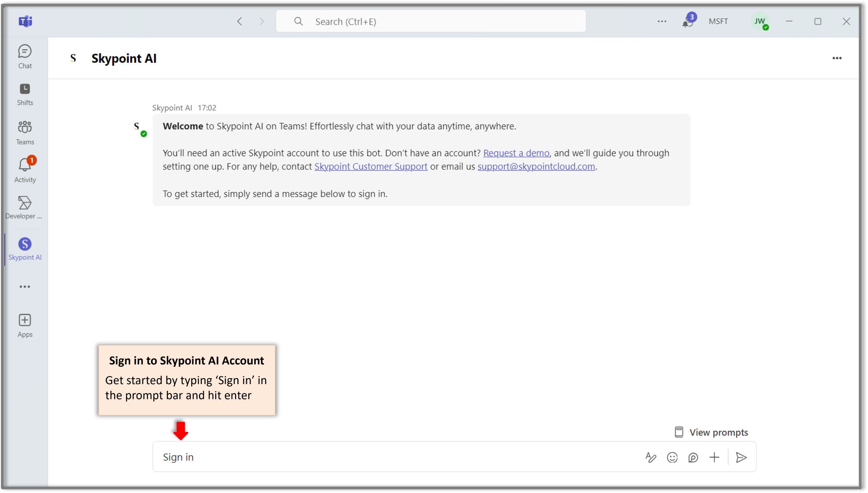
Task: Open the emoji picker icon
Action: 672,457
